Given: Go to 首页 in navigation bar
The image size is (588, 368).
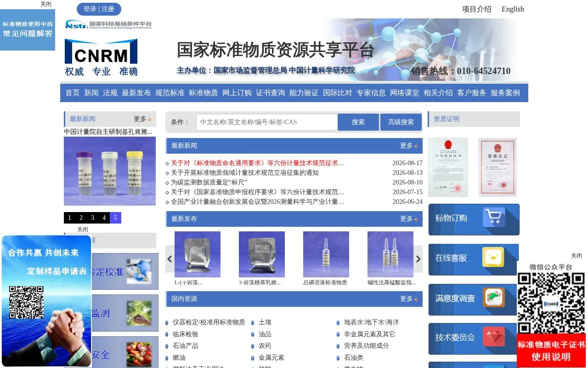Looking at the screenshot, I should pyautogui.click(x=73, y=93).
